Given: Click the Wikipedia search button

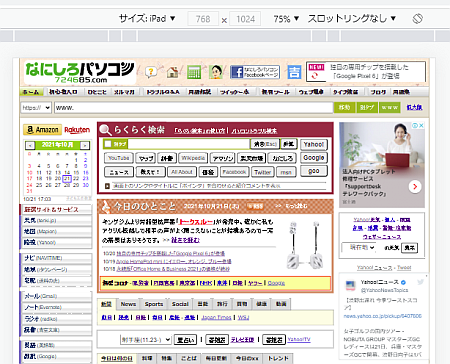Looking at the screenshot, I should [x=193, y=158].
